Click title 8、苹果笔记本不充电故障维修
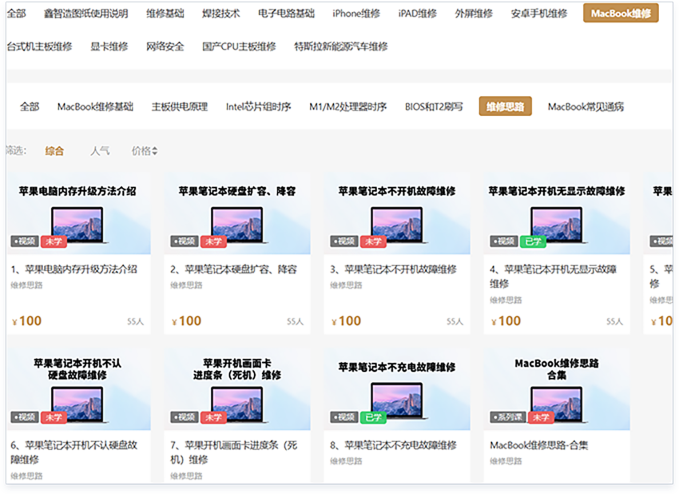 [x=394, y=445]
